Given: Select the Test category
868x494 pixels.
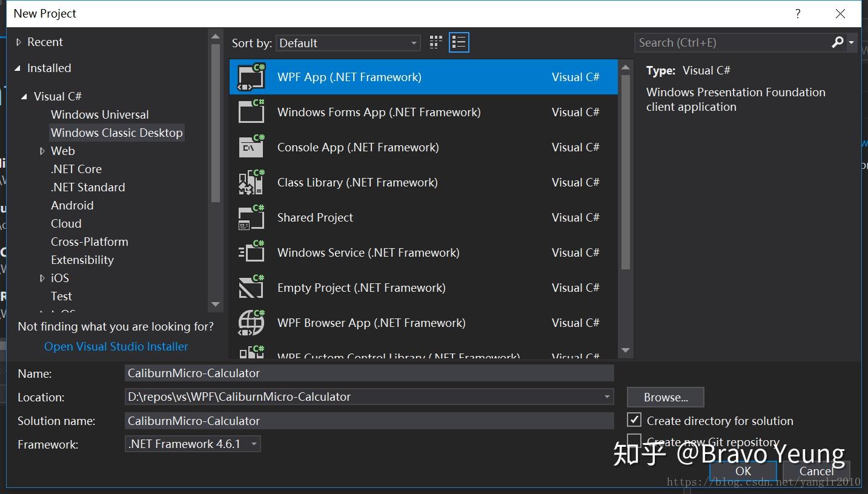Looking at the screenshot, I should (61, 296).
